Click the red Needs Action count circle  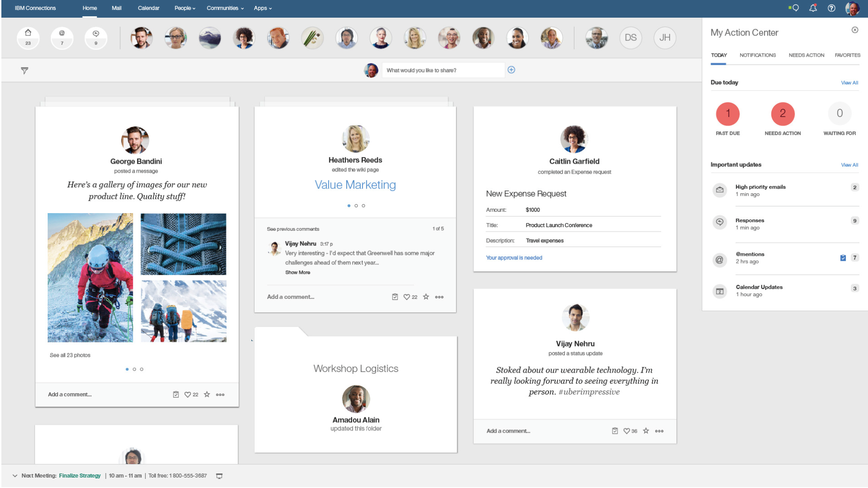coord(782,114)
